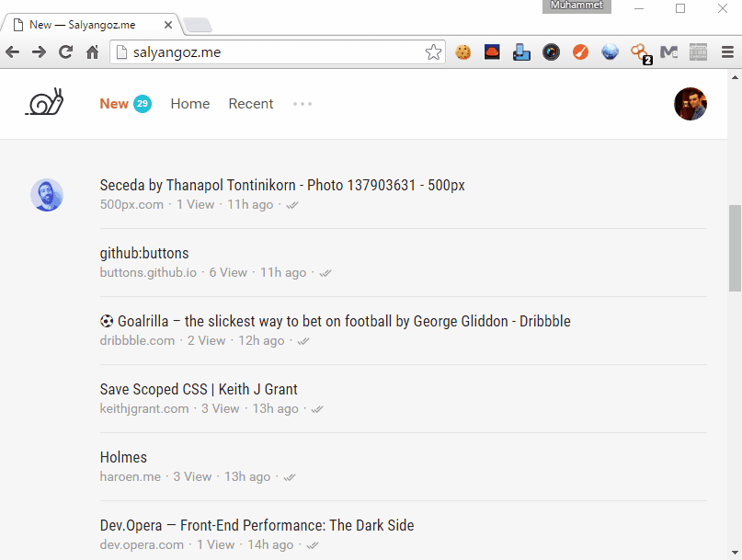The height and width of the screenshot is (560, 742).
Task: Click the blue poster avatar beside Seceda post
Action: tap(47, 195)
